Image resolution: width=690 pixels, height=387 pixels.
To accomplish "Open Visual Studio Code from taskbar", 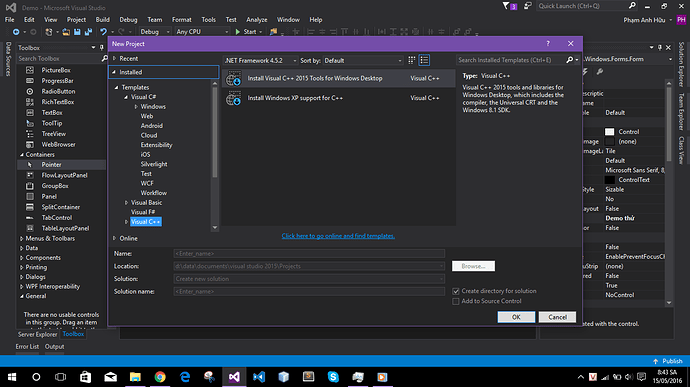I will tap(259, 377).
